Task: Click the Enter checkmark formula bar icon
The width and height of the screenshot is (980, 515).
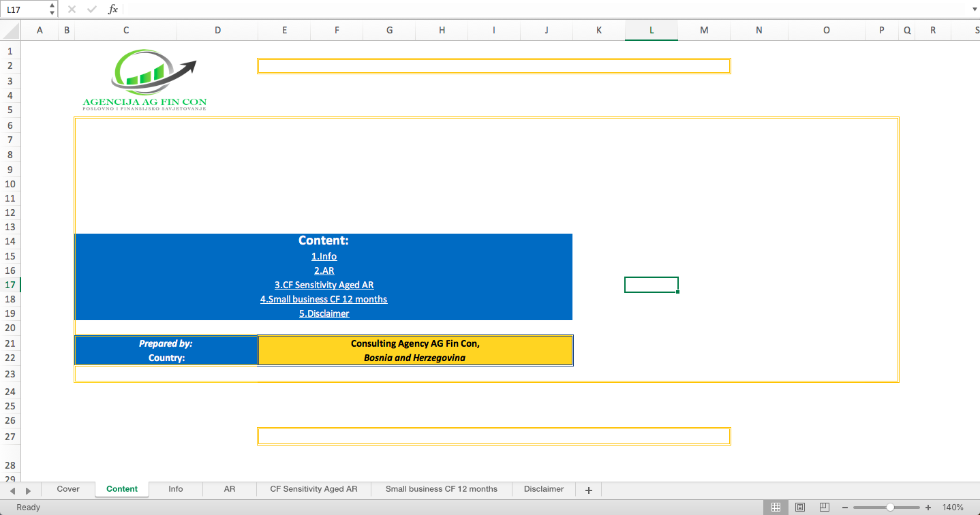Action: pyautogui.click(x=92, y=10)
